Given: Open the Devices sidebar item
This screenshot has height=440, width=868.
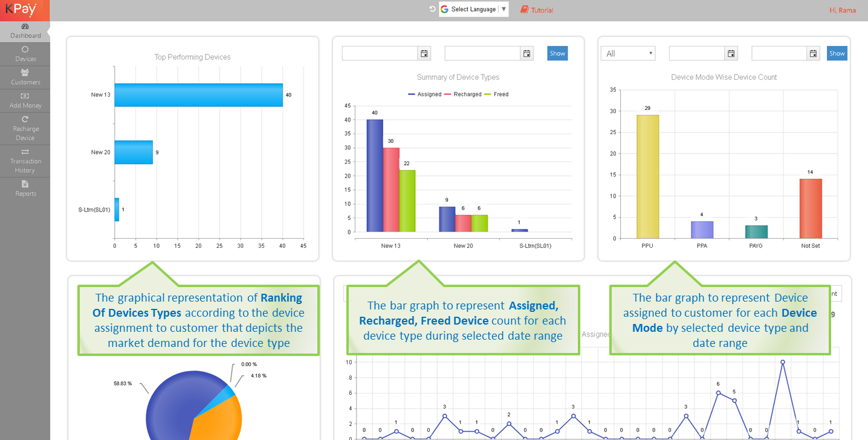Looking at the screenshot, I should coord(25,54).
